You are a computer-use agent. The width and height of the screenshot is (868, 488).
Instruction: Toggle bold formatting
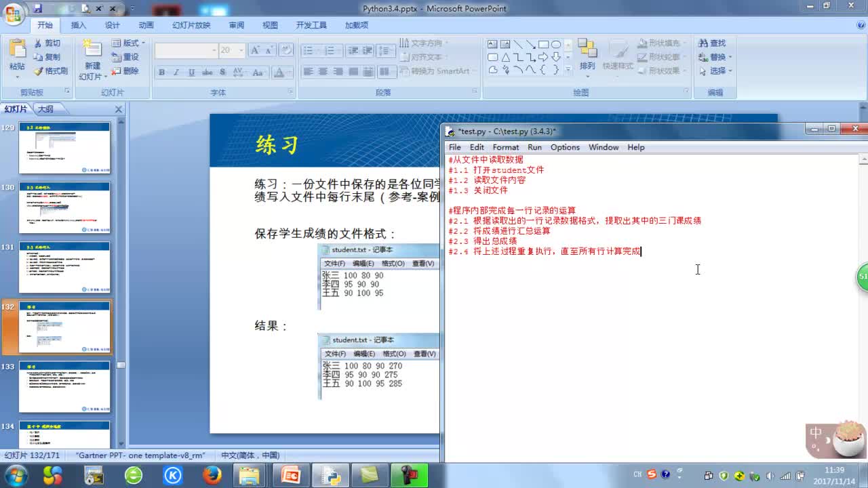pyautogui.click(x=162, y=71)
